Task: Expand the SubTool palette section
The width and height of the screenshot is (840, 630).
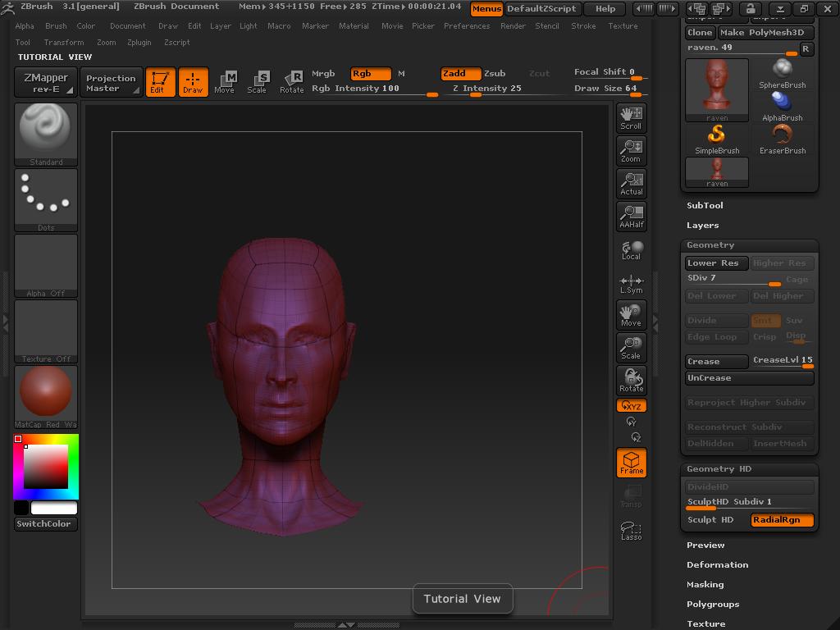Action: (x=705, y=206)
